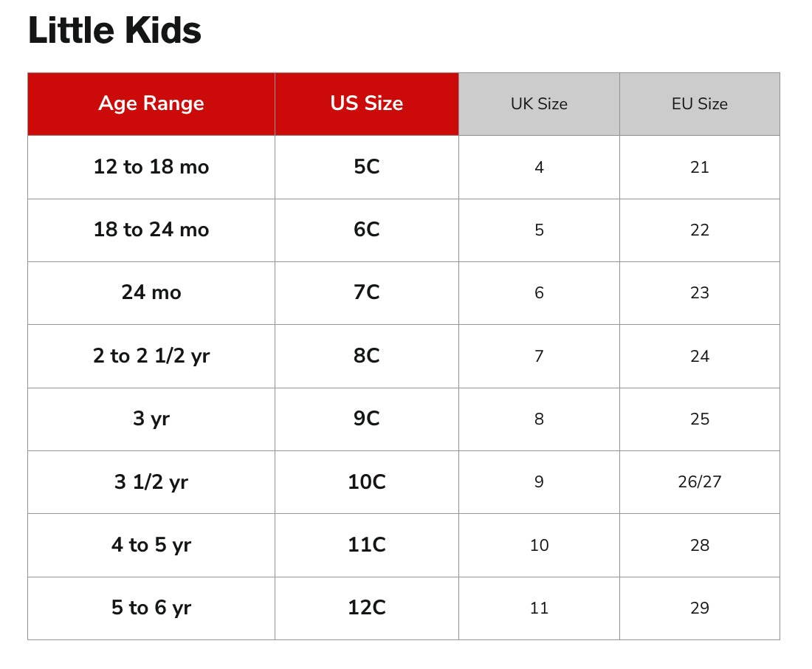Image resolution: width=812 pixels, height=669 pixels.
Task: Select the 8C size cell
Action: [x=367, y=356]
